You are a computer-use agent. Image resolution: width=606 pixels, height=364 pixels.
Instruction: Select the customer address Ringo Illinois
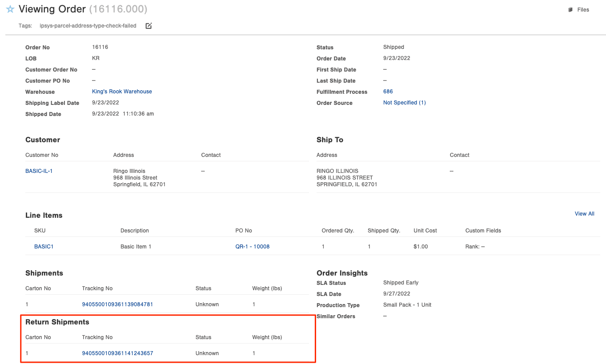click(140, 178)
